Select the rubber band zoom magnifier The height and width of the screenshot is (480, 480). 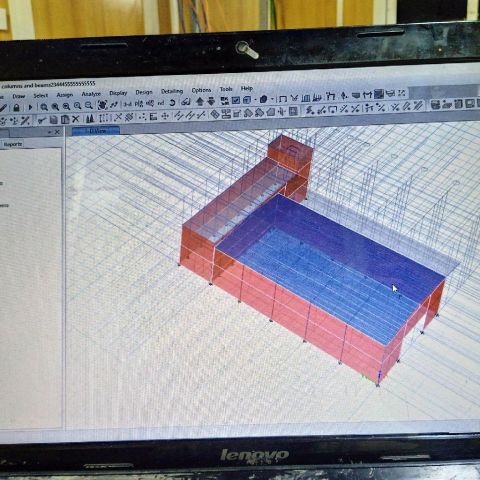(44, 107)
